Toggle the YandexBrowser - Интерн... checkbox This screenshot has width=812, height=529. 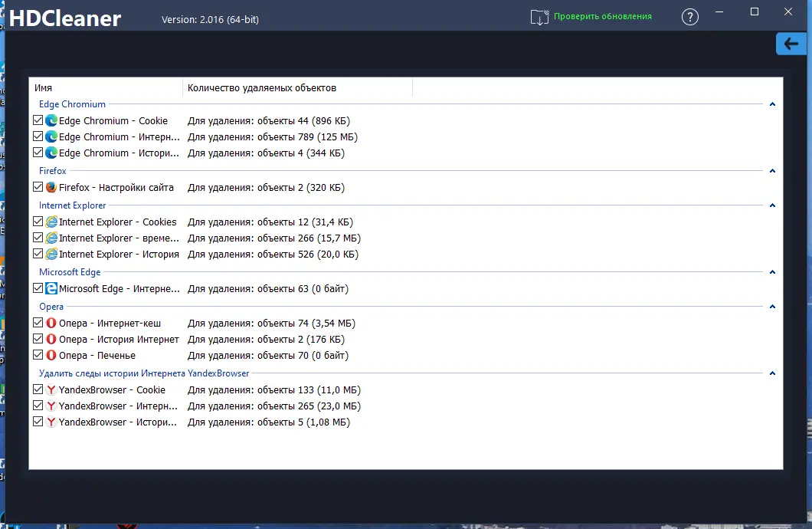pyautogui.click(x=38, y=405)
